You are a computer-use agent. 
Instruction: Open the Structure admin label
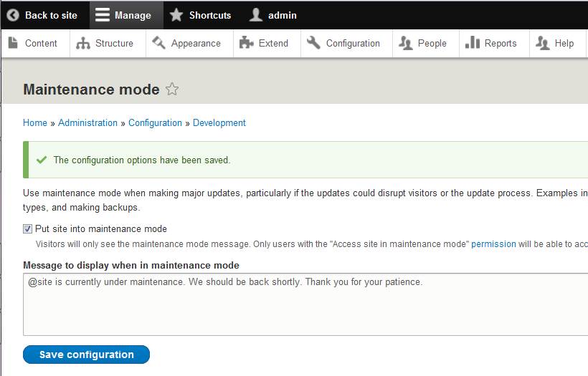(114, 43)
